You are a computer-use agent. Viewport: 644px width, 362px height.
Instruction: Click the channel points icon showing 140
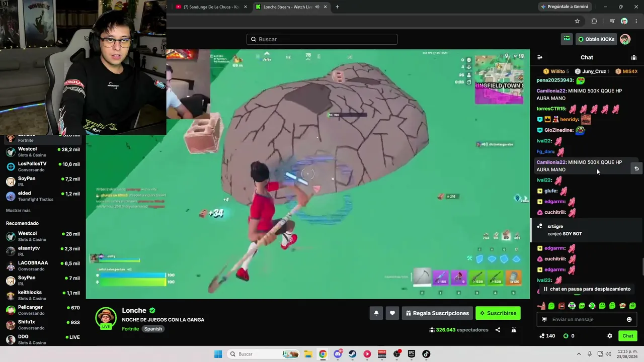(542, 336)
